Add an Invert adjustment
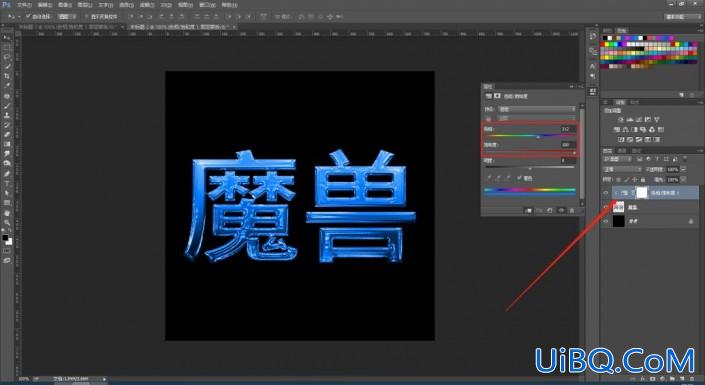This screenshot has width=705, height=385. (621, 139)
